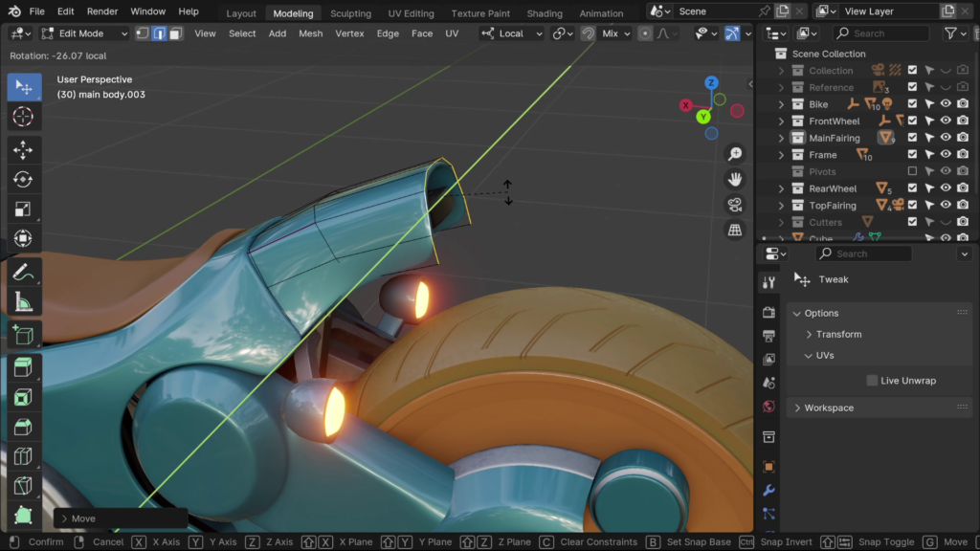Switch to edge select mode
Viewport: 980px width, 551px height.
[x=160, y=33]
